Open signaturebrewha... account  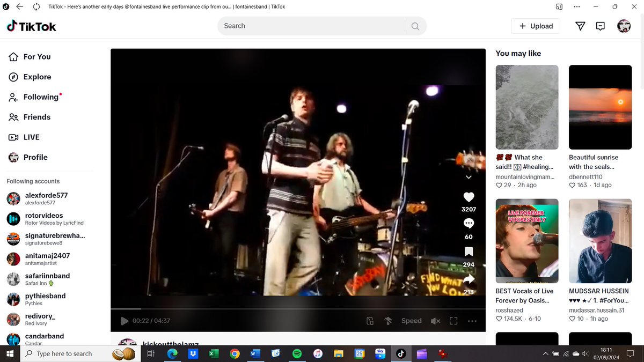47,239
